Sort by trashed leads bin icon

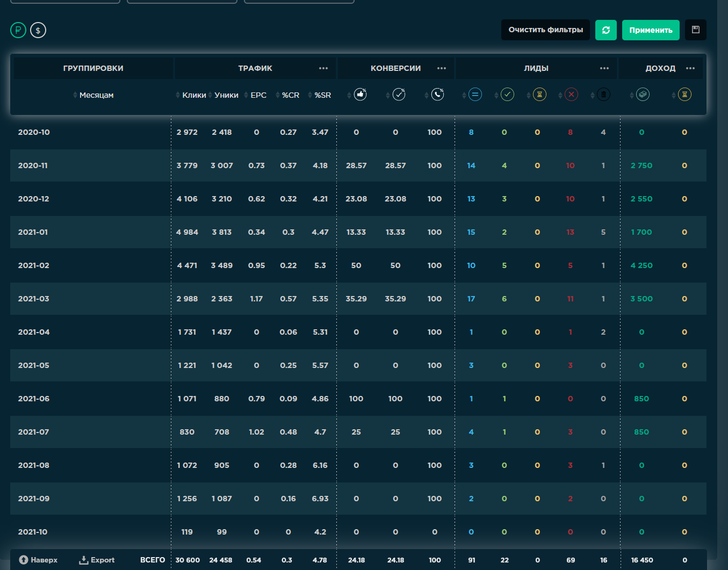point(603,95)
